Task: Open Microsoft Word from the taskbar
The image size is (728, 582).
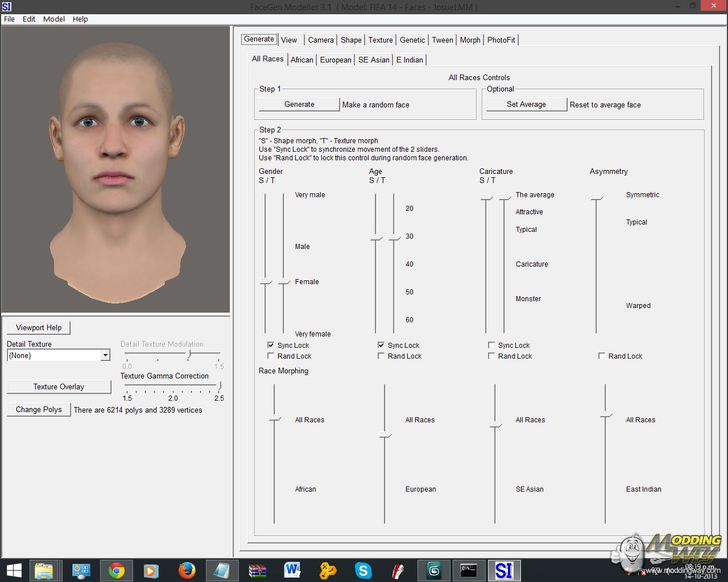Action: pos(292,570)
